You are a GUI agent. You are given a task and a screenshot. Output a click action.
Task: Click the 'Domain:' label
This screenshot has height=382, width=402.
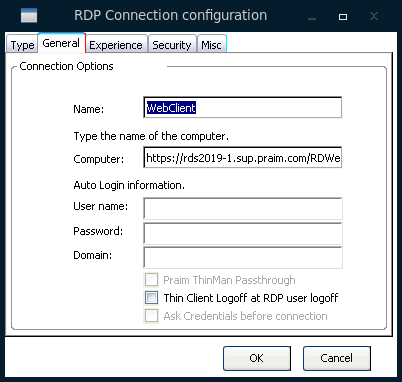(93, 255)
